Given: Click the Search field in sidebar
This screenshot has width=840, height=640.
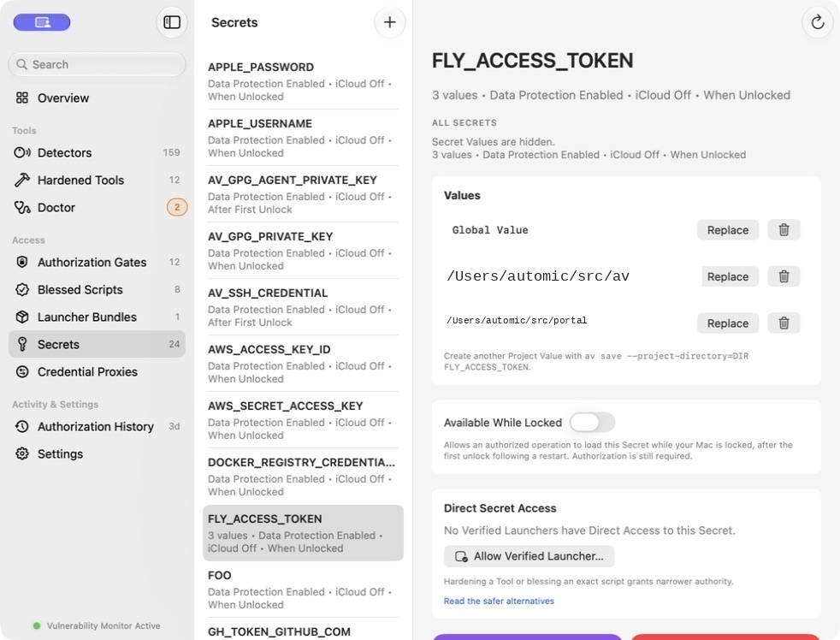Looking at the screenshot, I should 97,64.
